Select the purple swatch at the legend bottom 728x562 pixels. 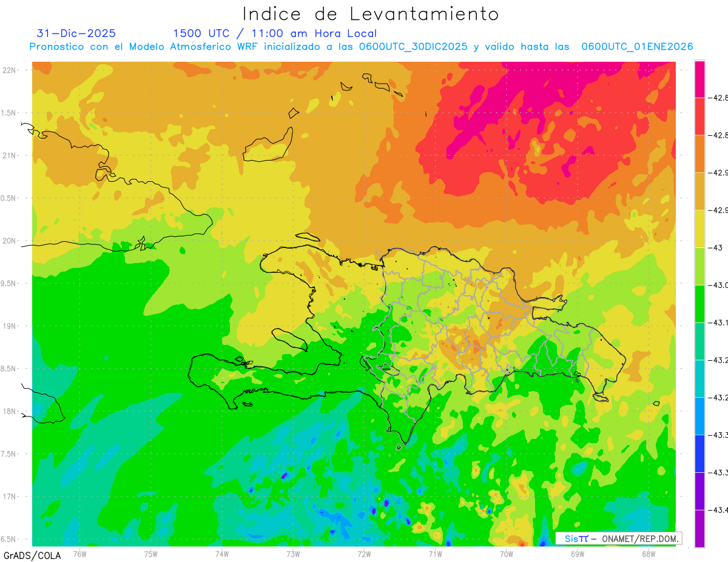coord(699,529)
